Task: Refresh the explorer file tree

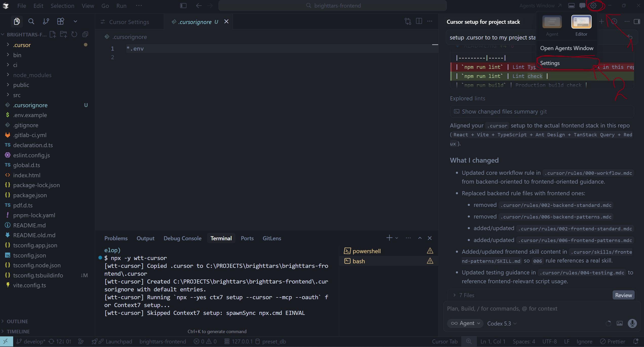Action: pyautogui.click(x=74, y=34)
